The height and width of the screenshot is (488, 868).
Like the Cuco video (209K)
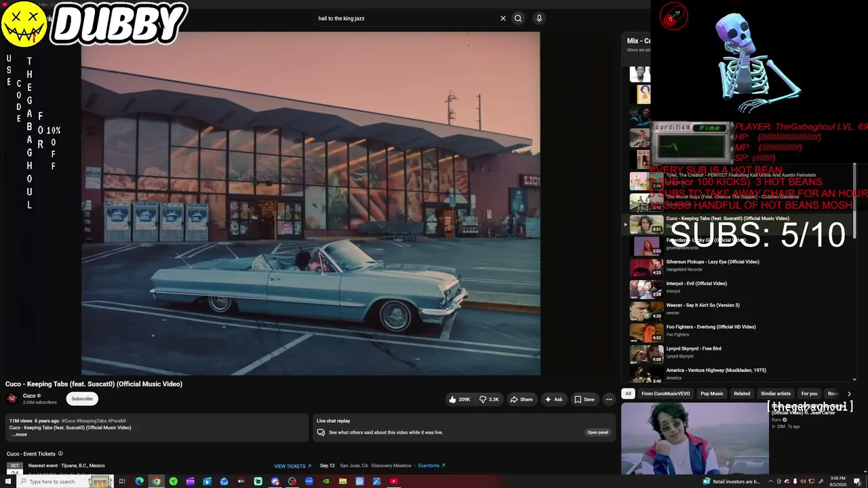(x=459, y=399)
